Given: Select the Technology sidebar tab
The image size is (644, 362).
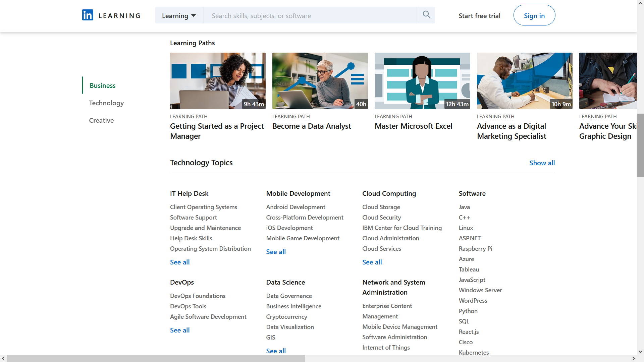Looking at the screenshot, I should pyautogui.click(x=106, y=103).
